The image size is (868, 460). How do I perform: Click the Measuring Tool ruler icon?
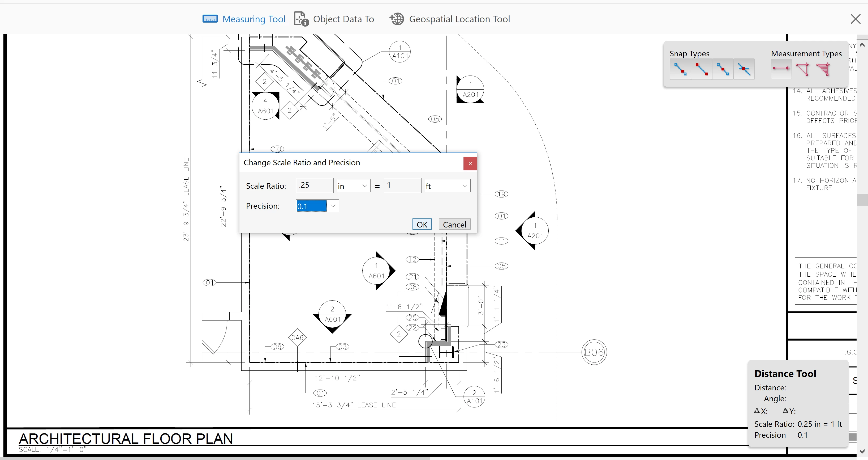pyautogui.click(x=210, y=19)
